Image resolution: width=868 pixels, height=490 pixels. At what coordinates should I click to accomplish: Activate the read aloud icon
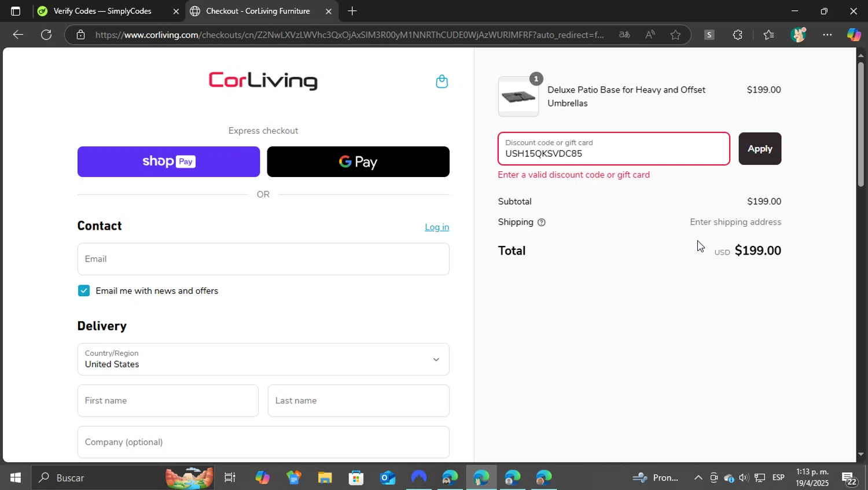[650, 35]
